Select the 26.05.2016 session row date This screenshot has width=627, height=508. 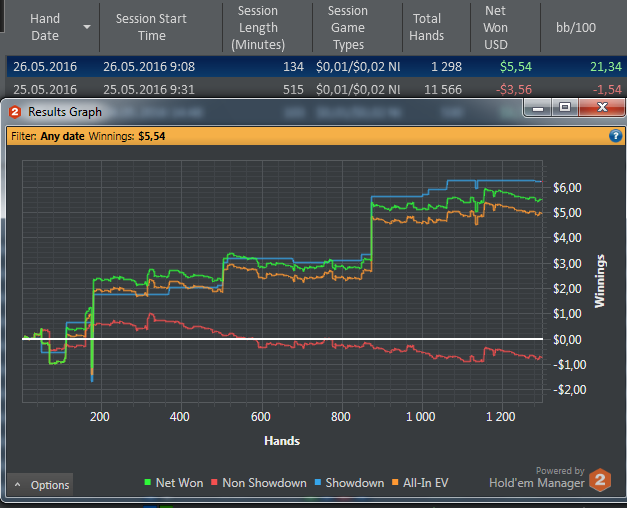pos(45,66)
